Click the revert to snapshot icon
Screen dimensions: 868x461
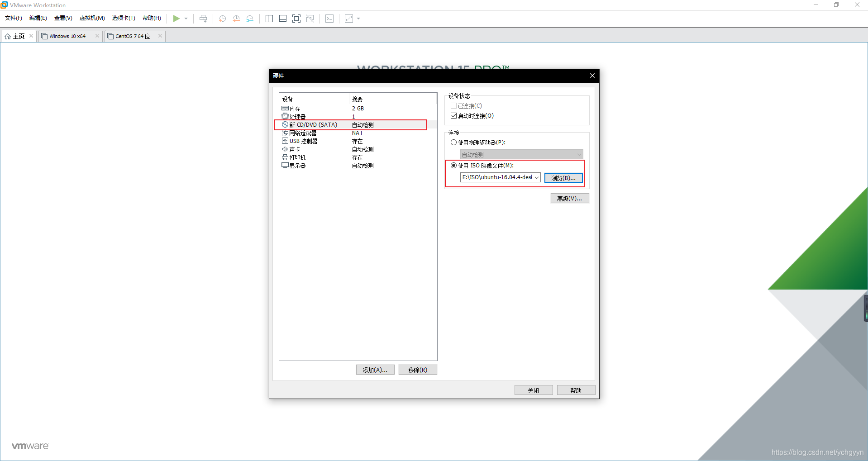click(x=236, y=19)
